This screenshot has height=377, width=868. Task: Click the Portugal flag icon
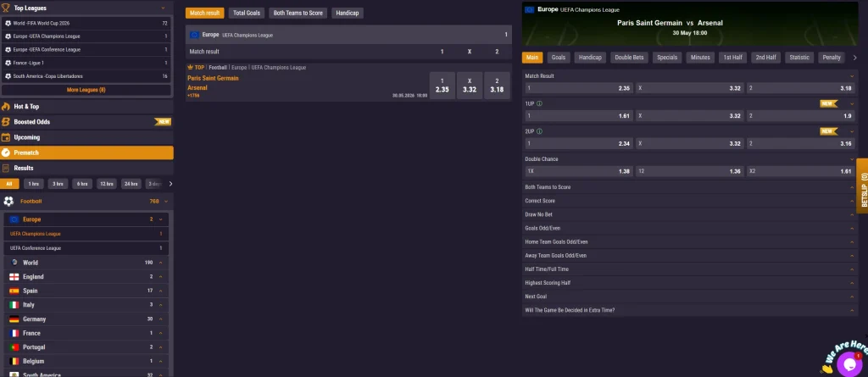14,347
